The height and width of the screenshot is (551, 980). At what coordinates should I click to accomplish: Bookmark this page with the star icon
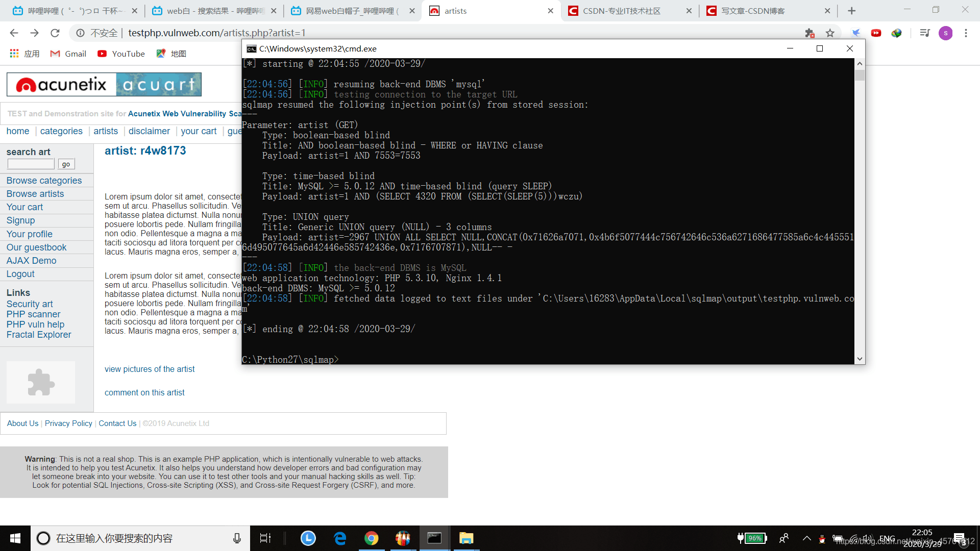(x=830, y=33)
